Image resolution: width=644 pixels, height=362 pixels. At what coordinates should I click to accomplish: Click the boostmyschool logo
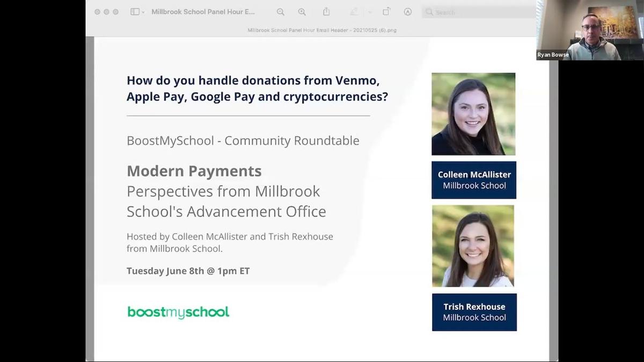pos(178,312)
